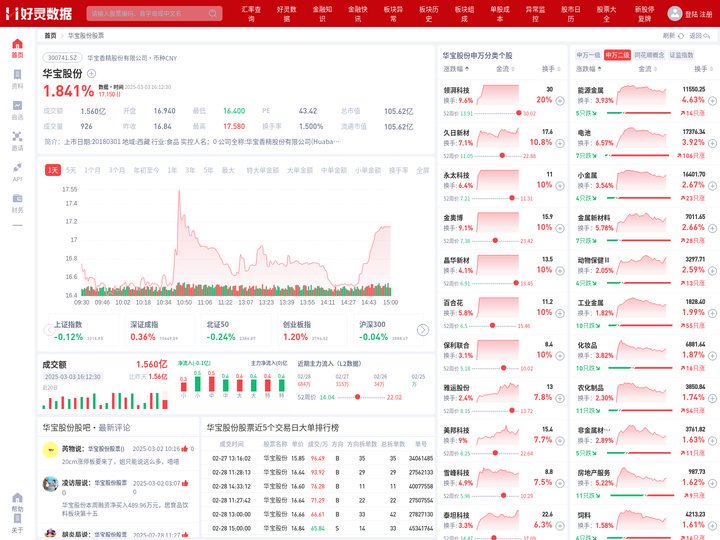This screenshot has height=540, width=720.
Task: Like the 芮物说 comment with thumbs-up icon
Action: (185, 449)
